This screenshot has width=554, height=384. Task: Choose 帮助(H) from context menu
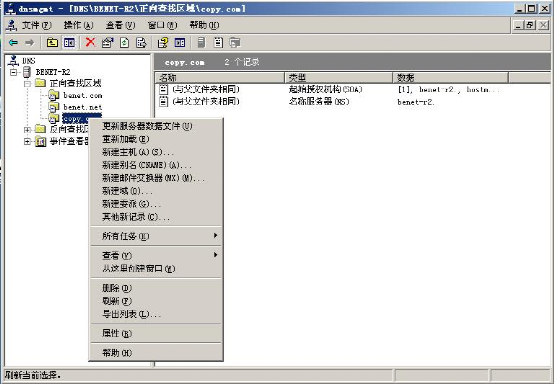(x=156, y=353)
